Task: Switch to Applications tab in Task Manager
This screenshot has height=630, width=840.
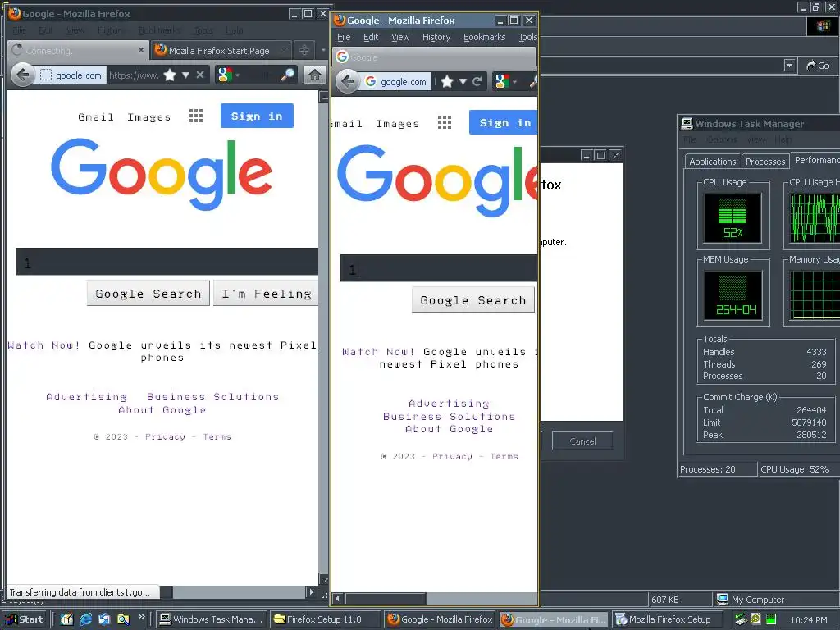Action: [x=713, y=162]
